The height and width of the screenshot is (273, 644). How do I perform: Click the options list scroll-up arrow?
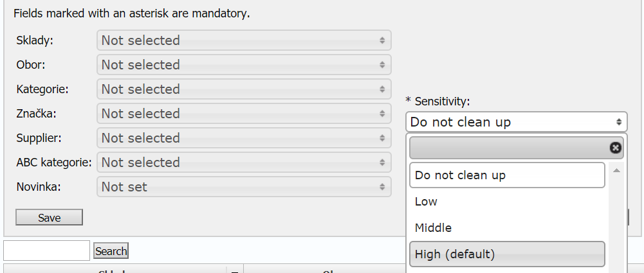tap(616, 171)
